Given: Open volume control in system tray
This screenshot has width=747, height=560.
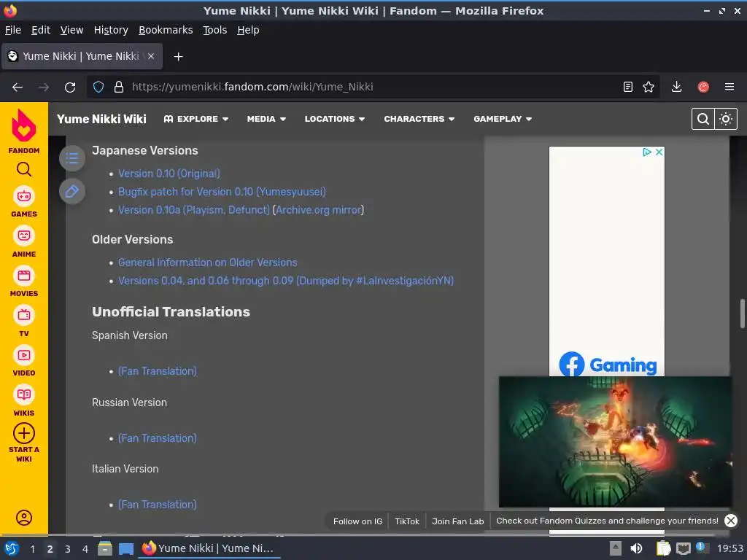Looking at the screenshot, I should pos(636,548).
